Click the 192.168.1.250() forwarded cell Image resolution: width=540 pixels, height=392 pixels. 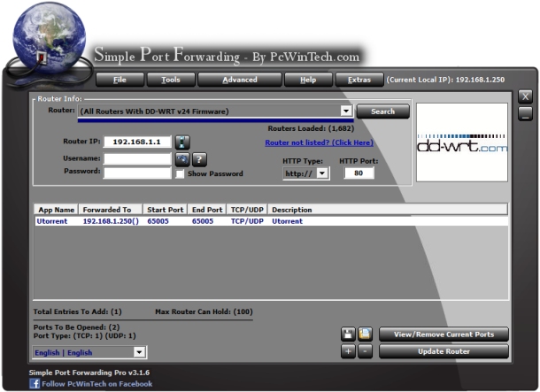pos(111,221)
